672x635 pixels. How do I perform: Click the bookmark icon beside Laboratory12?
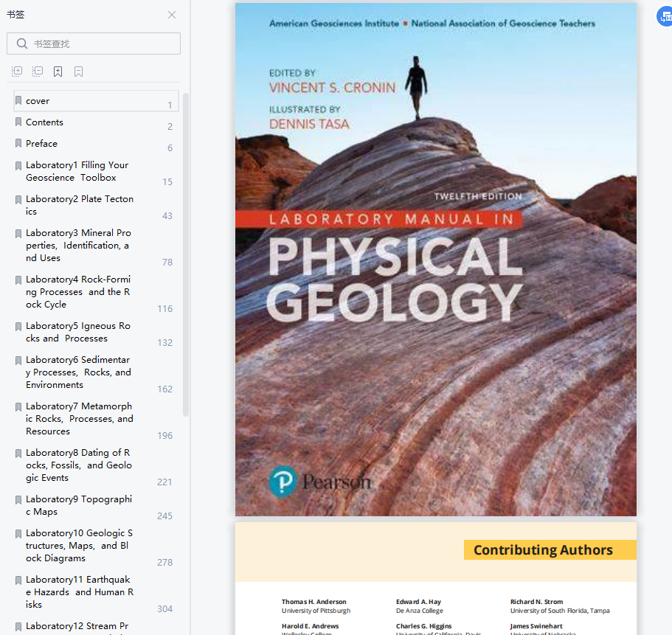point(18,627)
